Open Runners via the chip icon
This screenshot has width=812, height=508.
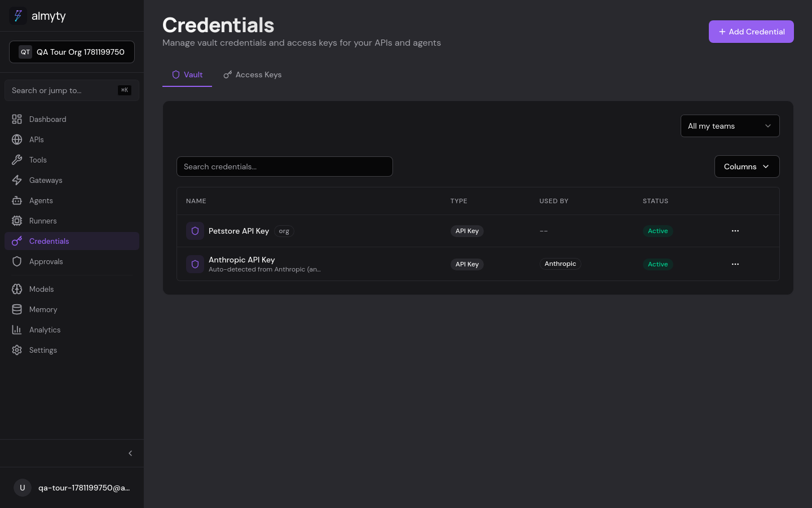click(x=17, y=221)
